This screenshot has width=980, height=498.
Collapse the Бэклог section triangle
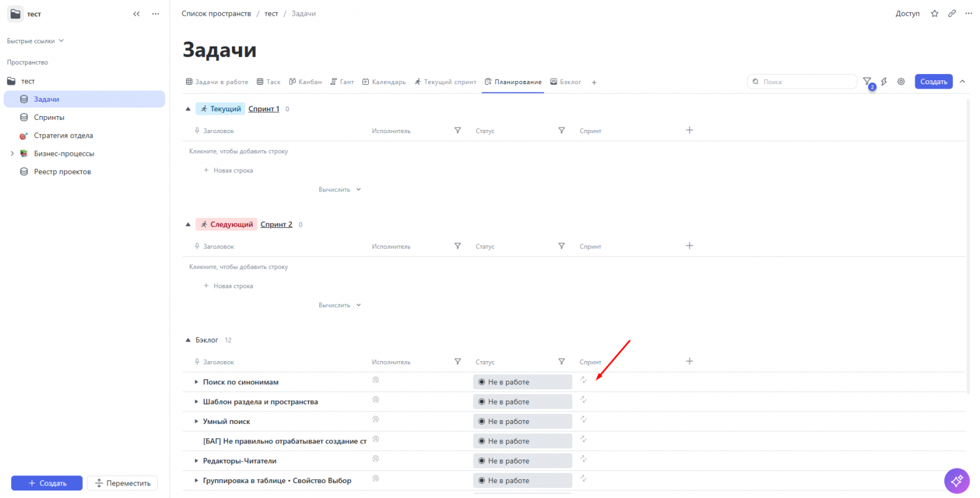tap(188, 339)
